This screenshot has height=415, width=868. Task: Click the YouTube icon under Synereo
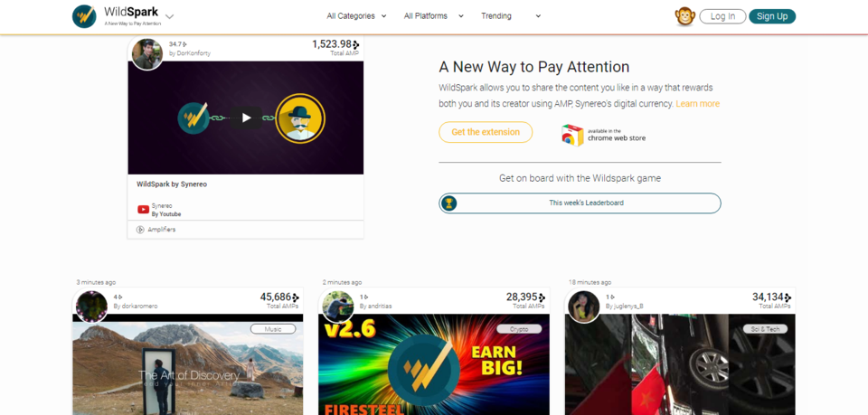tap(143, 209)
